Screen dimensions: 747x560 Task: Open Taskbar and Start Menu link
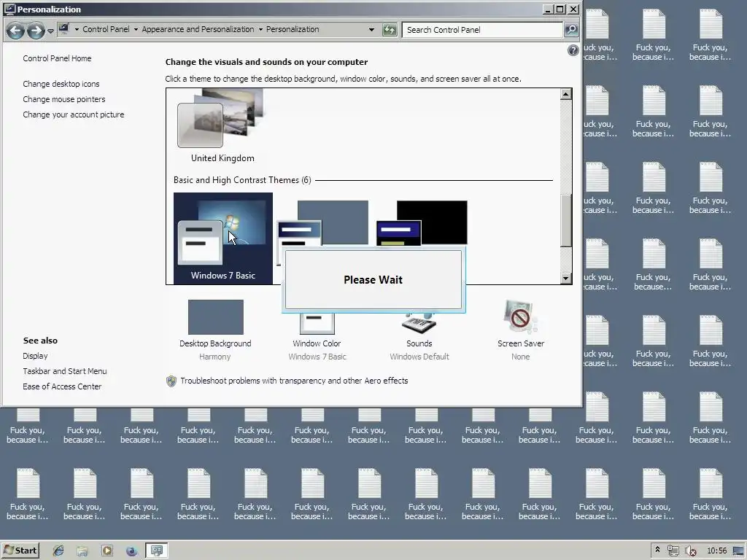coord(65,371)
